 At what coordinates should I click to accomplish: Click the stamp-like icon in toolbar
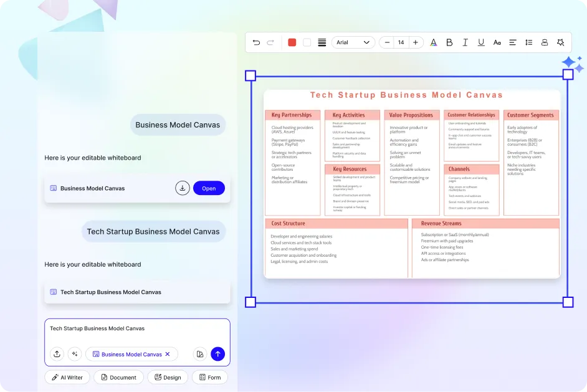coord(545,42)
